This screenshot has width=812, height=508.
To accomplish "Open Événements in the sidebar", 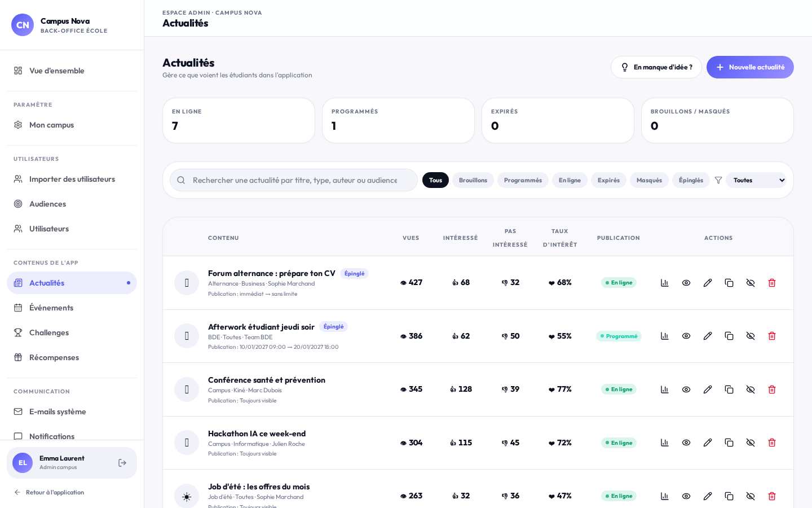I will pos(72,308).
